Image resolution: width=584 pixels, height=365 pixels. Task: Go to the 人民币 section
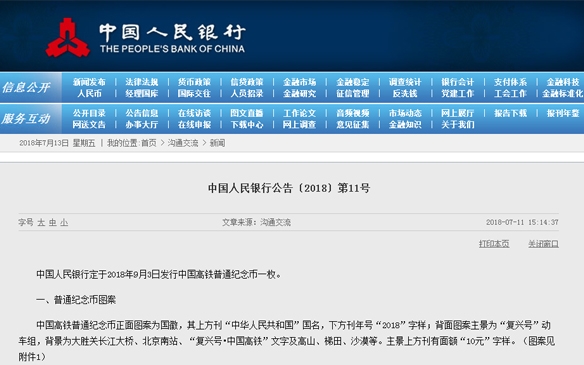[89, 93]
